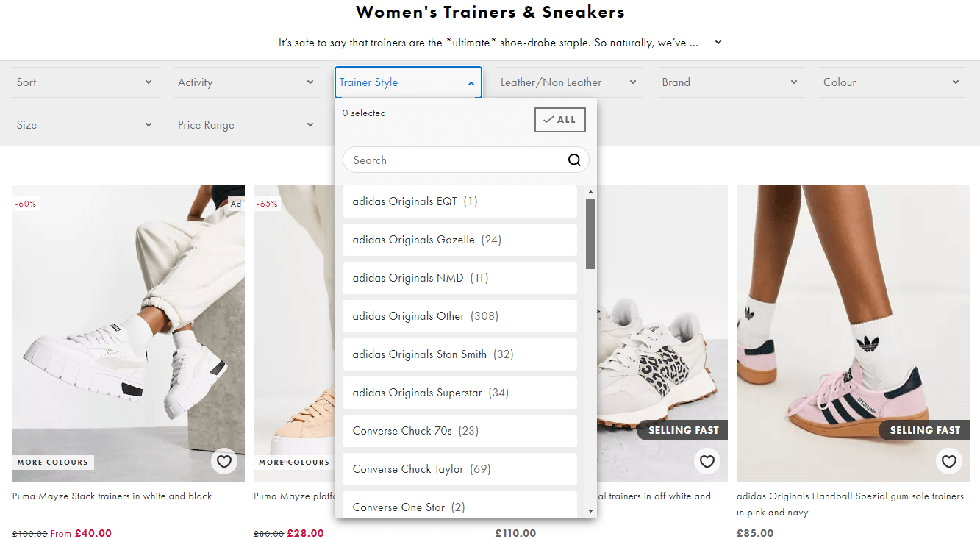Open the Activity filter dropdown

(246, 82)
